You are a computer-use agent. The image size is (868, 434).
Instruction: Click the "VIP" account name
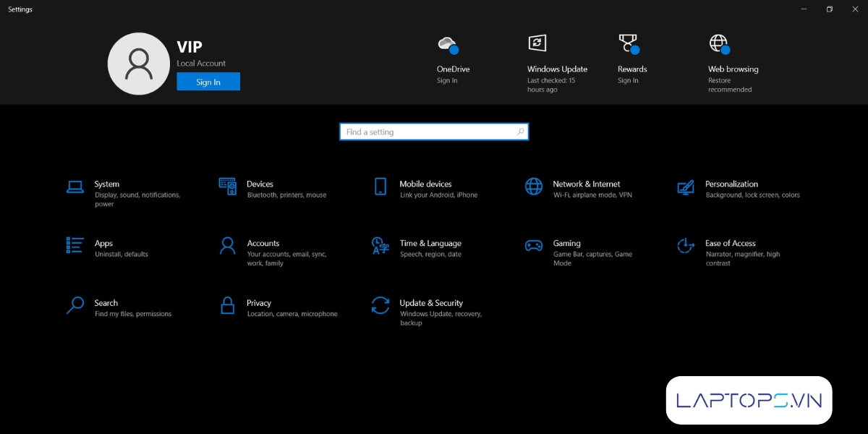tap(190, 47)
